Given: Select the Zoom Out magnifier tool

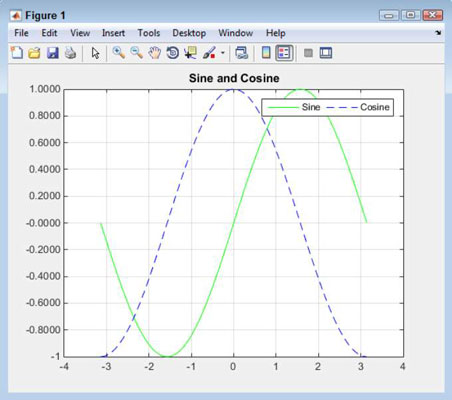Looking at the screenshot, I should 136,53.
